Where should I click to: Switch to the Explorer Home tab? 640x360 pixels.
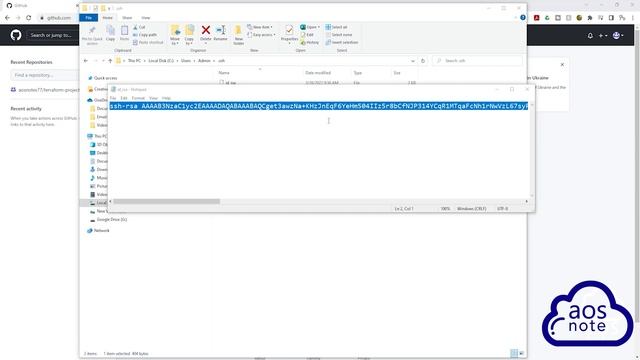[x=108, y=18]
